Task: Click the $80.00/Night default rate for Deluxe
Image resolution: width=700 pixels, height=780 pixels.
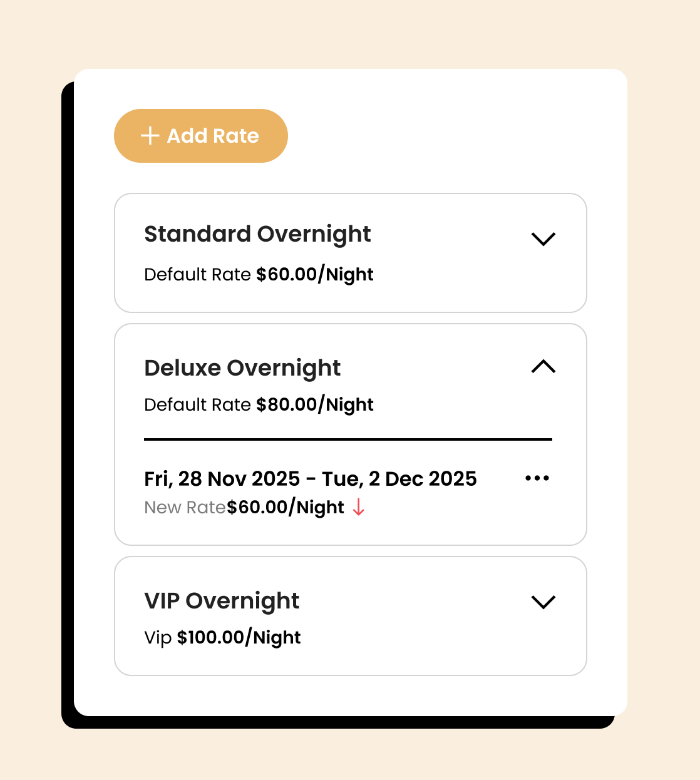Action: [x=315, y=405]
